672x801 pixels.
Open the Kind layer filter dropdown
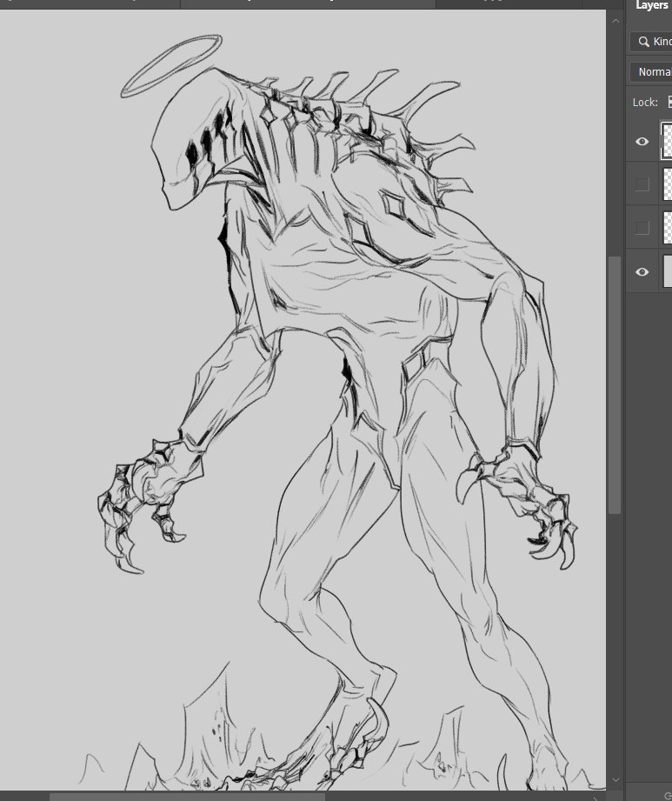point(652,42)
